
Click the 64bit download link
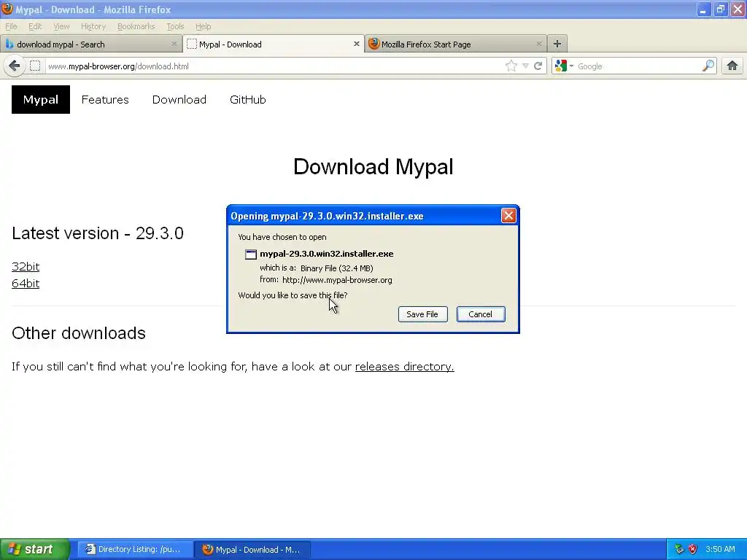(x=26, y=284)
